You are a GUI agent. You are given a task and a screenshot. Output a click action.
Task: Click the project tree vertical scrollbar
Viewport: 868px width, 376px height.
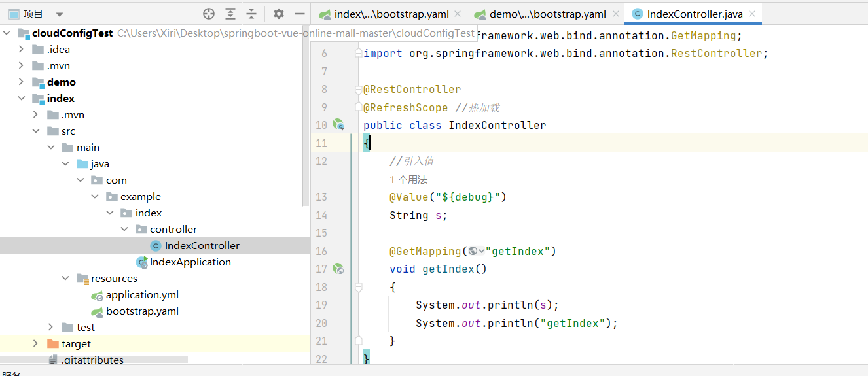click(x=306, y=118)
